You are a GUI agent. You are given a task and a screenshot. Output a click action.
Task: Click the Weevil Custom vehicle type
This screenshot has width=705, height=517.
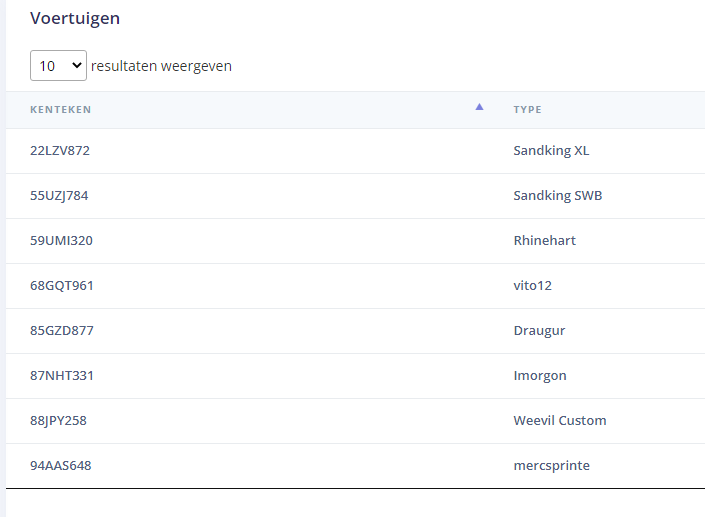pyautogui.click(x=559, y=421)
